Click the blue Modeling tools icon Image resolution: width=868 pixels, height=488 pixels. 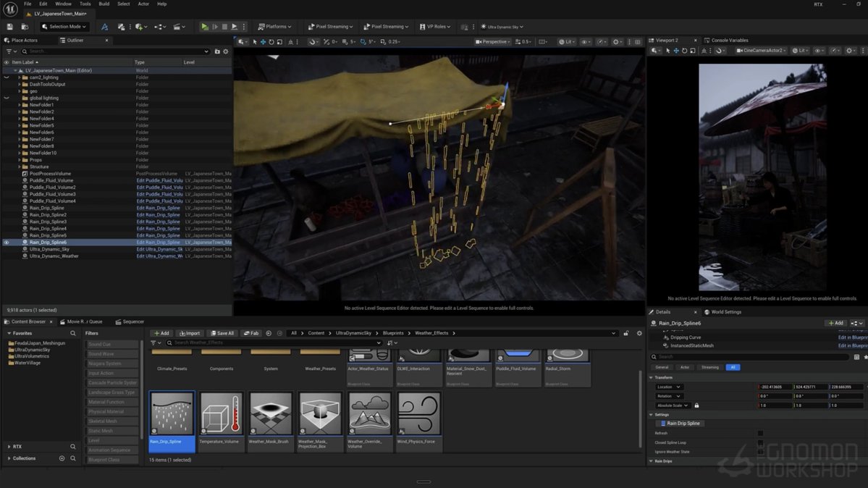pos(104,27)
